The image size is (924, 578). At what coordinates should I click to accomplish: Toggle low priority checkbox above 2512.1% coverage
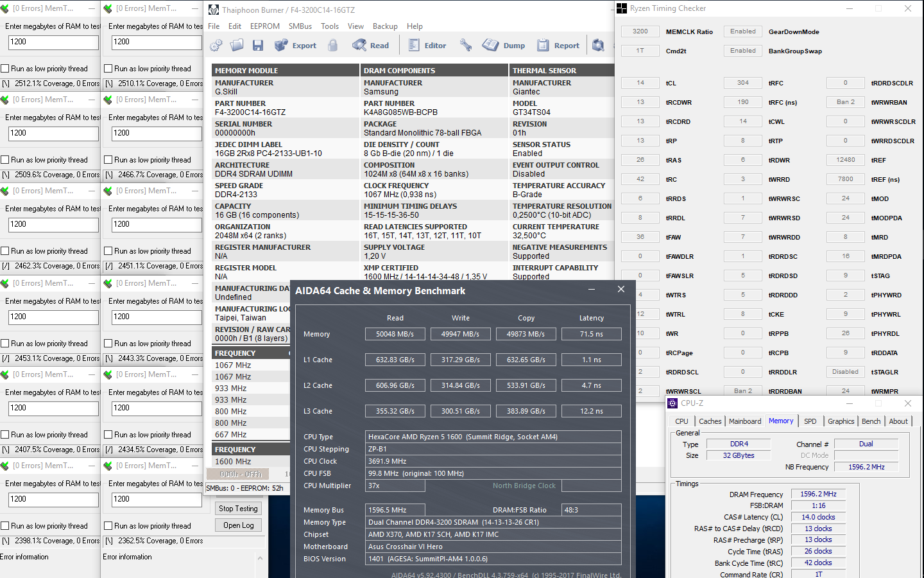(5, 69)
